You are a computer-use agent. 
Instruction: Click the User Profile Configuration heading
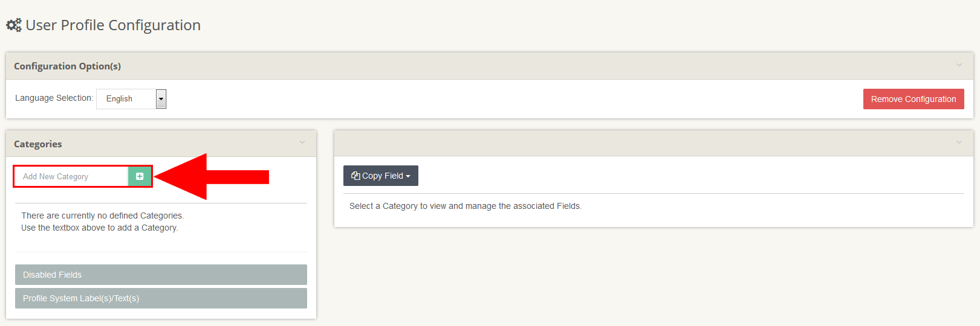pyautogui.click(x=113, y=25)
